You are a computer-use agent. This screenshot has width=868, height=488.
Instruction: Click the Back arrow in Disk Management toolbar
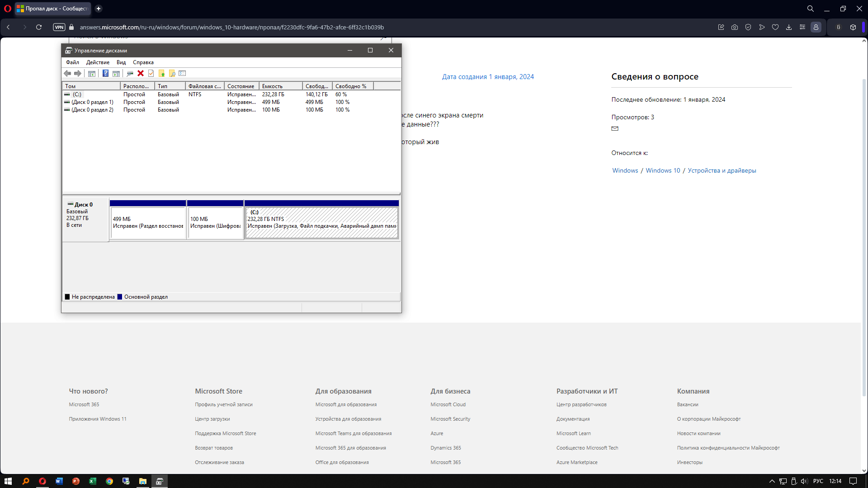67,73
